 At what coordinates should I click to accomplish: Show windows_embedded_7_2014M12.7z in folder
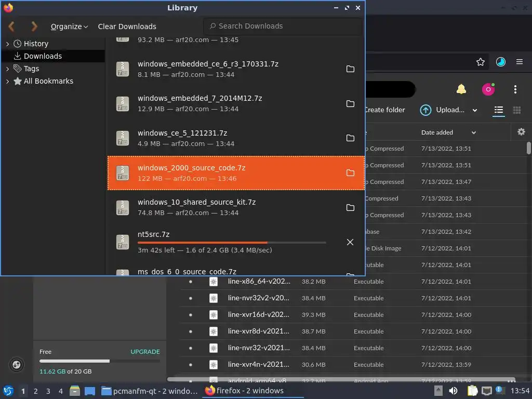point(350,103)
